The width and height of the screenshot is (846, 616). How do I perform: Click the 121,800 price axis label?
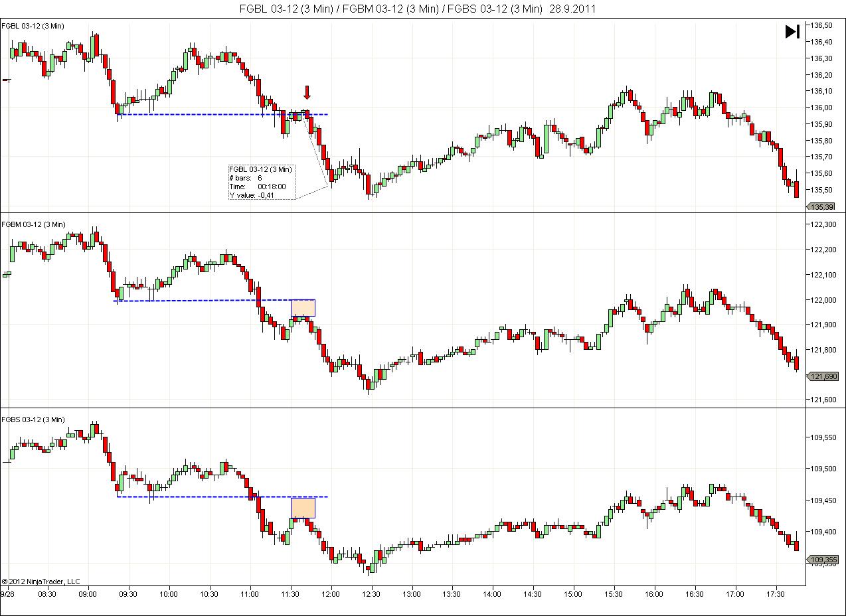pyautogui.click(x=823, y=350)
